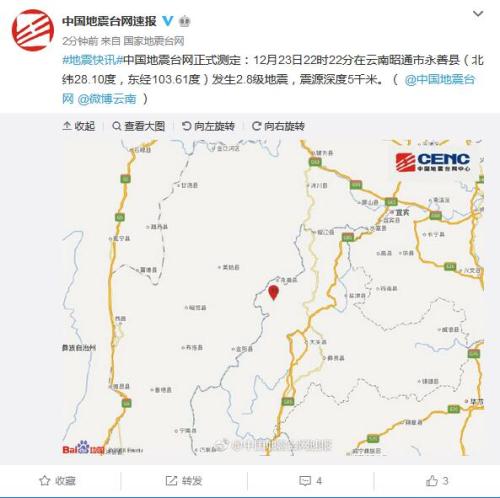The width and height of the screenshot is (500, 498).
Task: Click the blue verified V badge
Action: tap(168, 21)
